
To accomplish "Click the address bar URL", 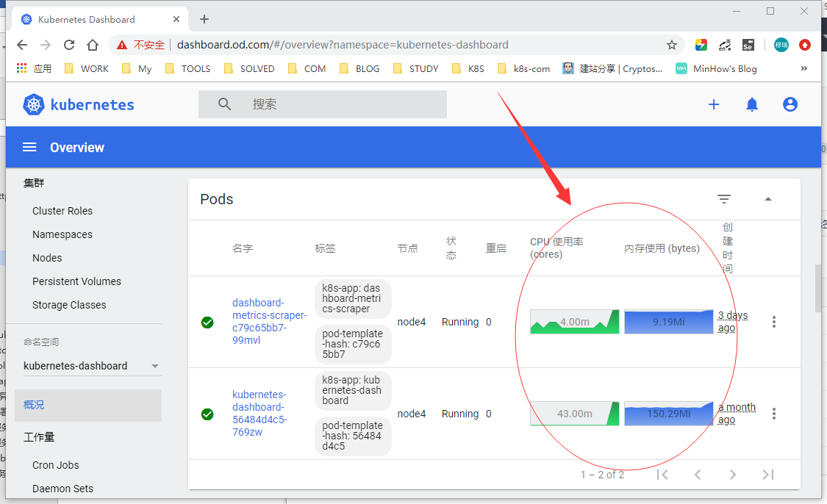I will pyautogui.click(x=343, y=45).
